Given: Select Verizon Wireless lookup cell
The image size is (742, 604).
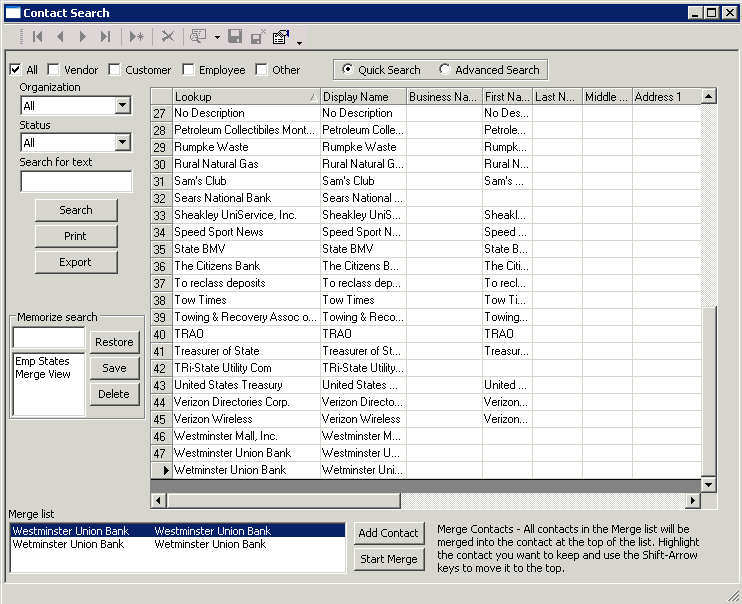Looking at the screenshot, I should click(246, 419).
